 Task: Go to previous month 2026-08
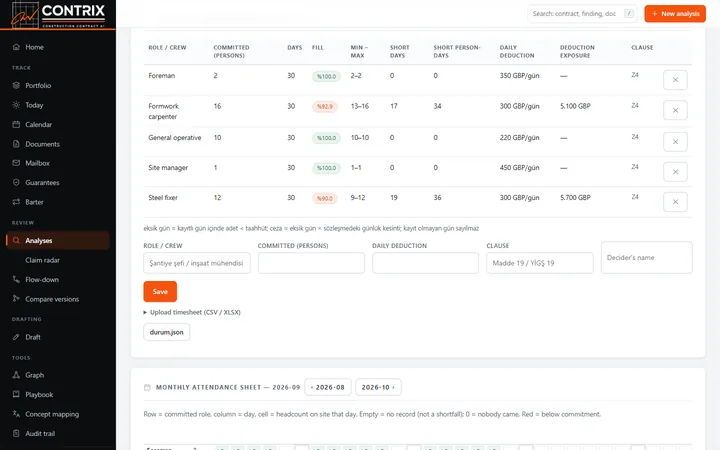coord(328,387)
